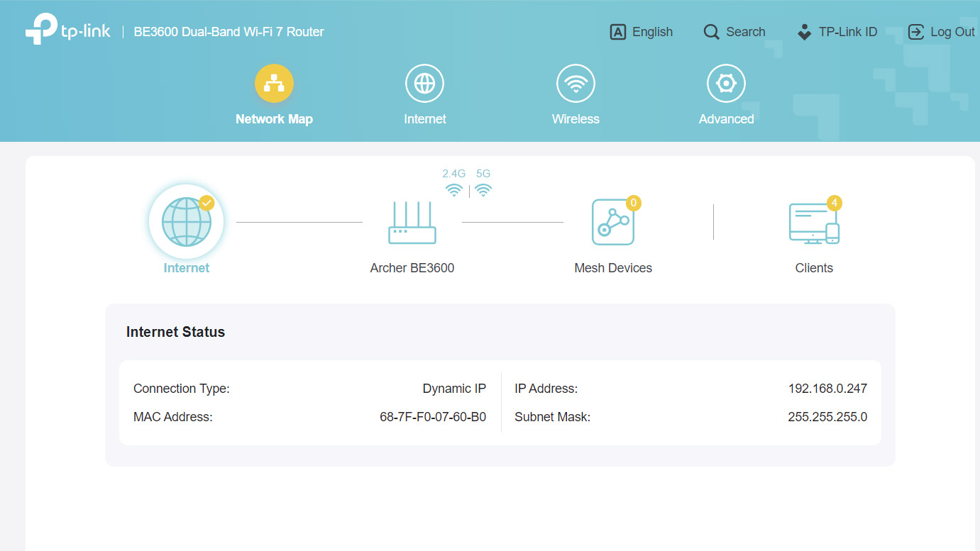Click the 5G Wi-Fi signal icon
This screenshot has height=551, width=980.
(483, 190)
